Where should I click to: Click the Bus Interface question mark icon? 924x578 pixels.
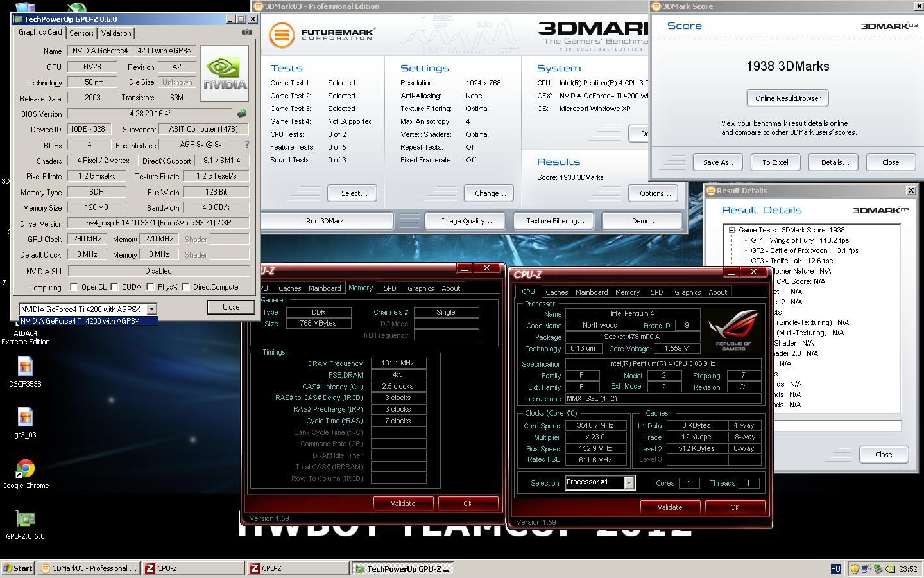pyautogui.click(x=247, y=145)
